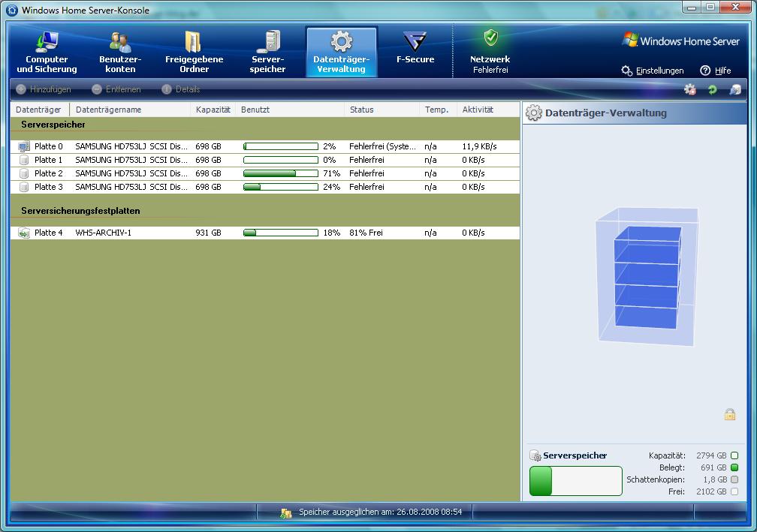Sort by the Datenträger column header
The width and height of the screenshot is (757, 532).
coord(40,110)
